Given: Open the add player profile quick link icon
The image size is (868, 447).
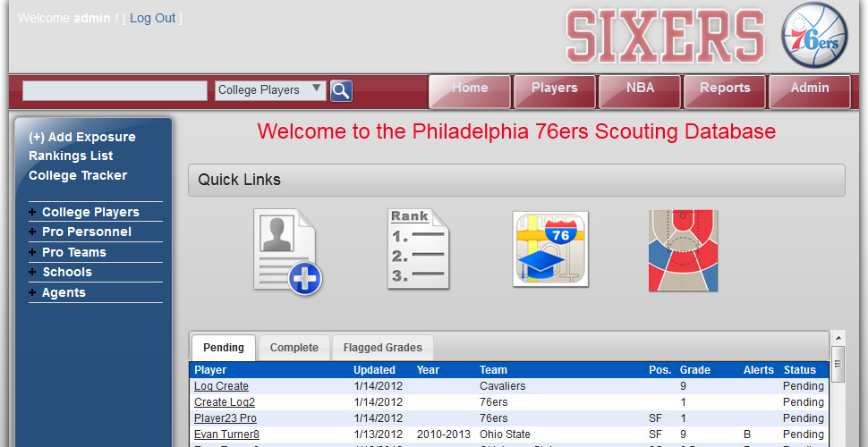Looking at the screenshot, I should pyautogui.click(x=288, y=251).
